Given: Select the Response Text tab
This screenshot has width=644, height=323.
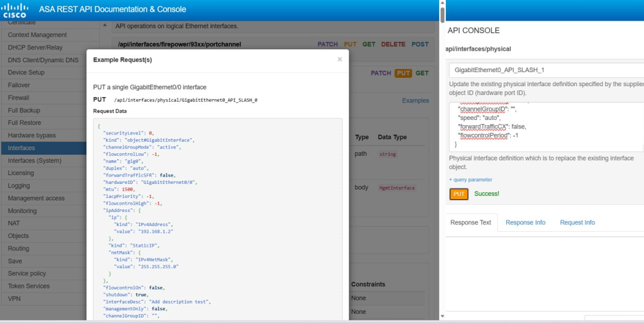Looking at the screenshot, I should (470, 222).
